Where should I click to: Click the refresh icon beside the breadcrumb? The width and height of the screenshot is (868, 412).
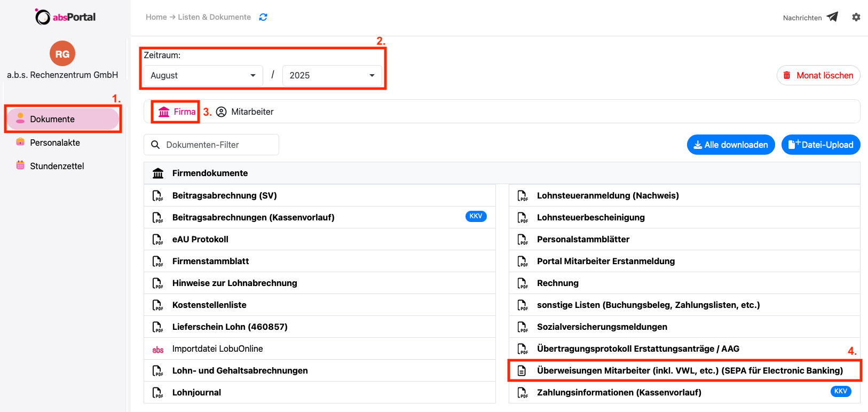(263, 17)
